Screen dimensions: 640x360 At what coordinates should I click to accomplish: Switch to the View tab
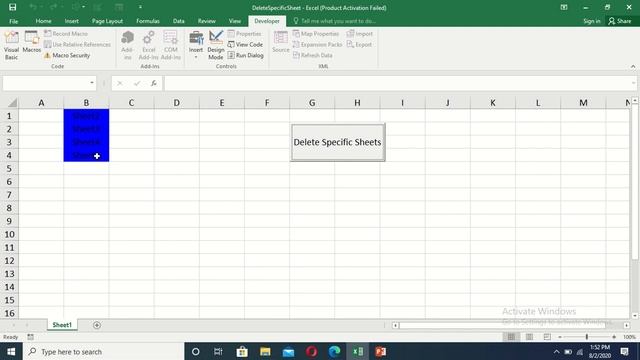coord(235,21)
